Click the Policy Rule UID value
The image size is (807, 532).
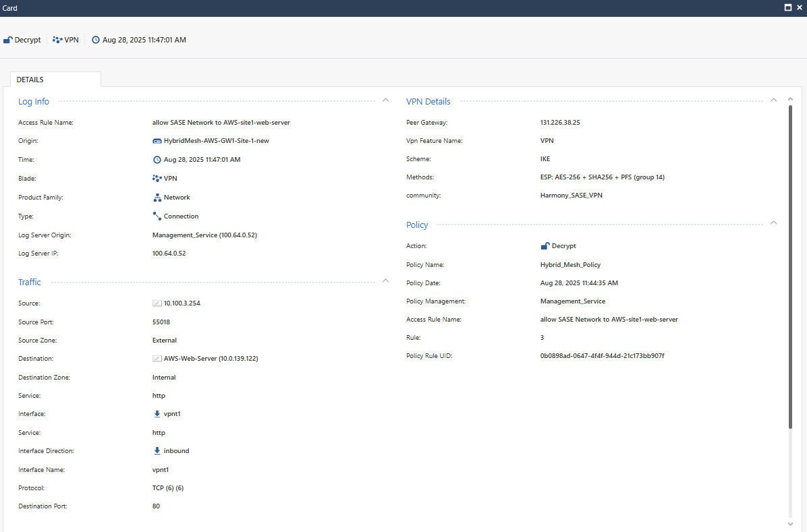pos(602,355)
